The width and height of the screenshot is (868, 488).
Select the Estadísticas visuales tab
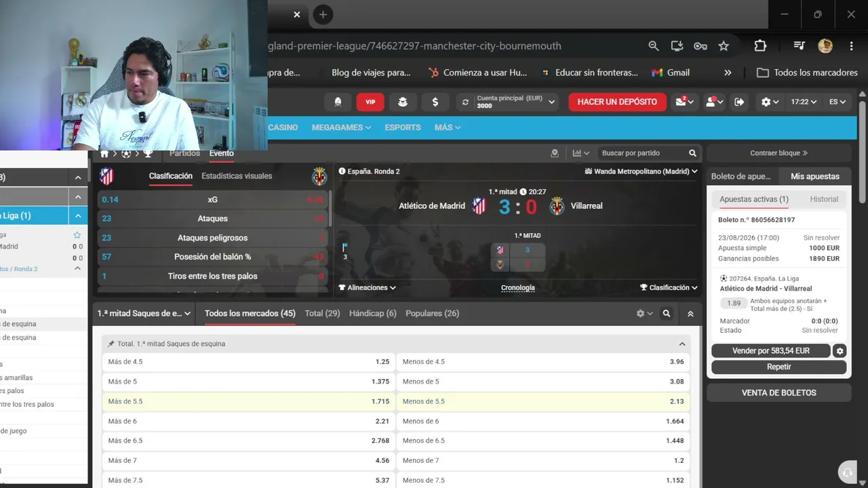(x=237, y=176)
